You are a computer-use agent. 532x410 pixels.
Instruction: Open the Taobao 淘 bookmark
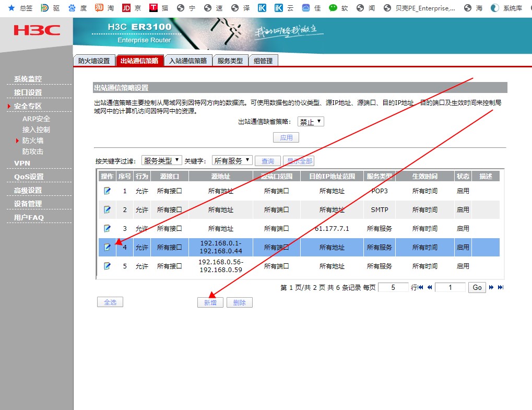tap(104, 8)
